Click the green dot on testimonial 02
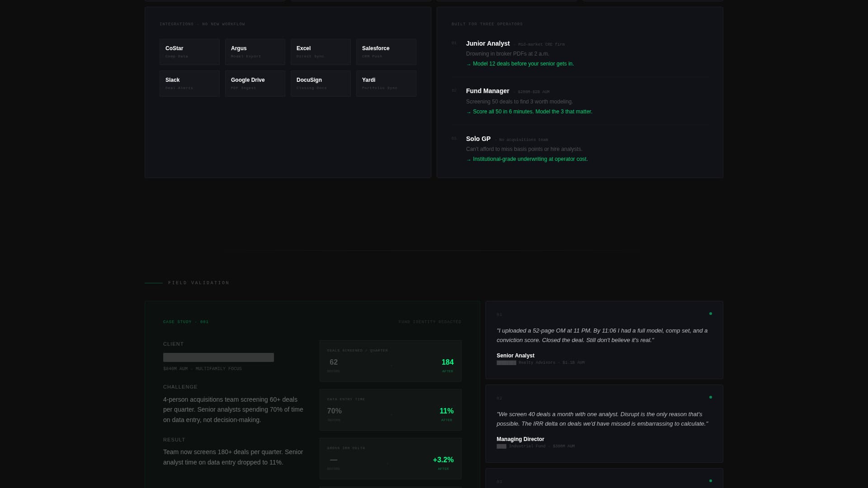868x488 pixels. pos(711,397)
